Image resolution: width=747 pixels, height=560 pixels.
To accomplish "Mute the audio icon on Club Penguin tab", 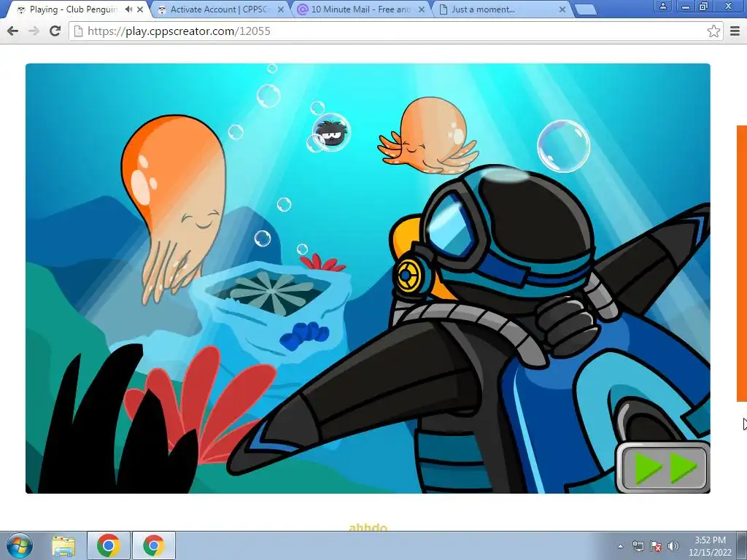I will click(x=128, y=9).
